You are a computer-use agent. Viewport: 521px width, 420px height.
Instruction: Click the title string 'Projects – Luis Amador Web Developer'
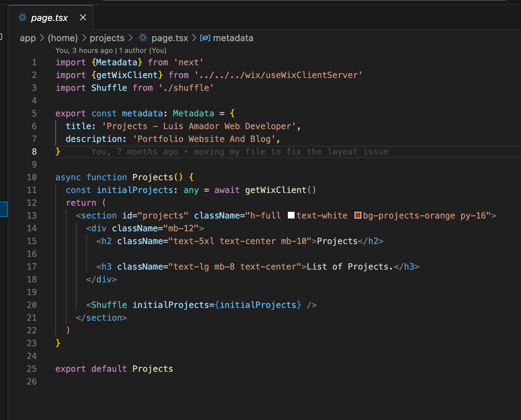coord(199,126)
